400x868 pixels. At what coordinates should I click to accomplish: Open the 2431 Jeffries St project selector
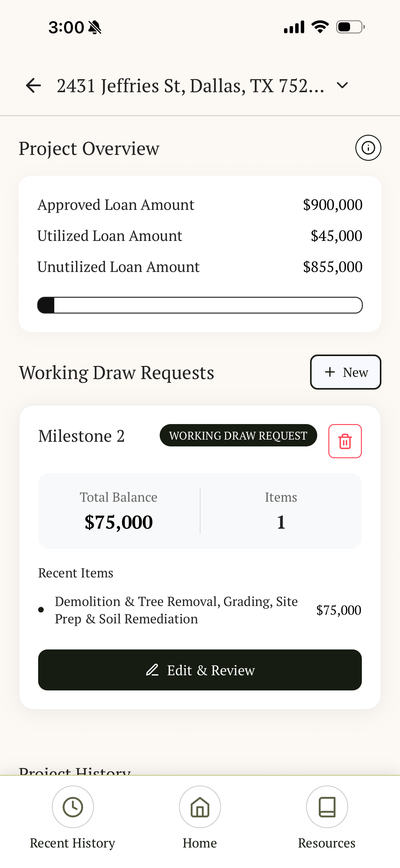190,86
